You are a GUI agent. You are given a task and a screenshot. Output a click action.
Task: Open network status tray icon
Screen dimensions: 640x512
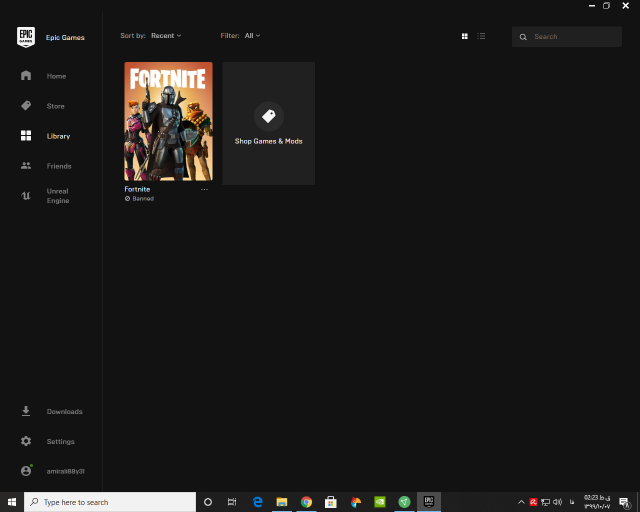click(545, 502)
